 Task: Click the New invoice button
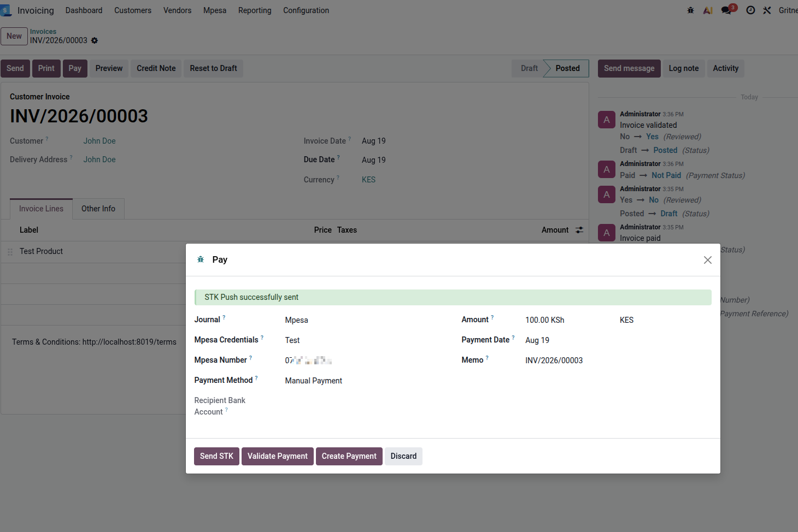click(x=14, y=36)
